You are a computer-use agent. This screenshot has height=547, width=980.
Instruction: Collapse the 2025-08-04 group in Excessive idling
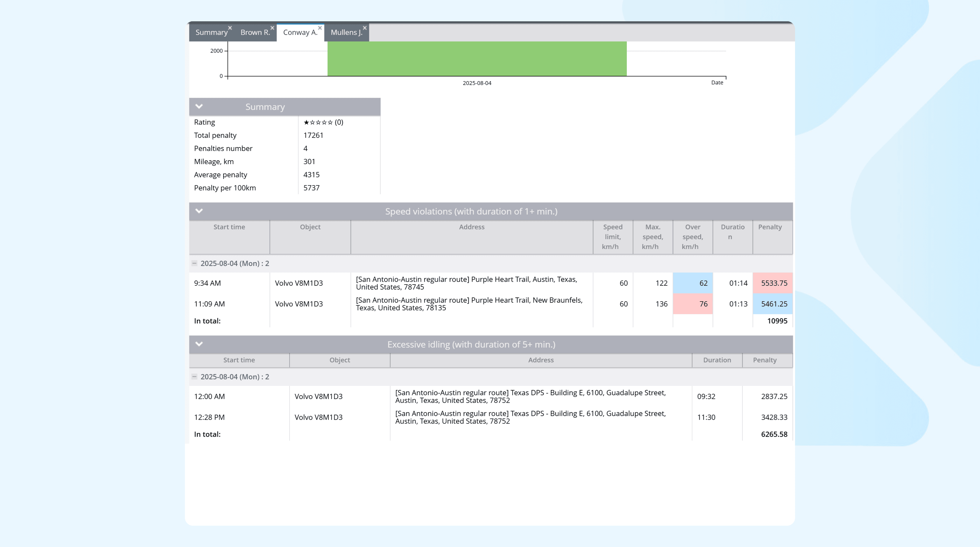[x=195, y=377]
